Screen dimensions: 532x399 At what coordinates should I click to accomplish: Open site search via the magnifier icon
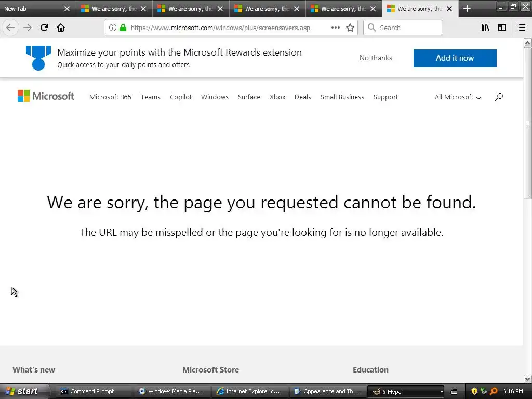(499, 97)
